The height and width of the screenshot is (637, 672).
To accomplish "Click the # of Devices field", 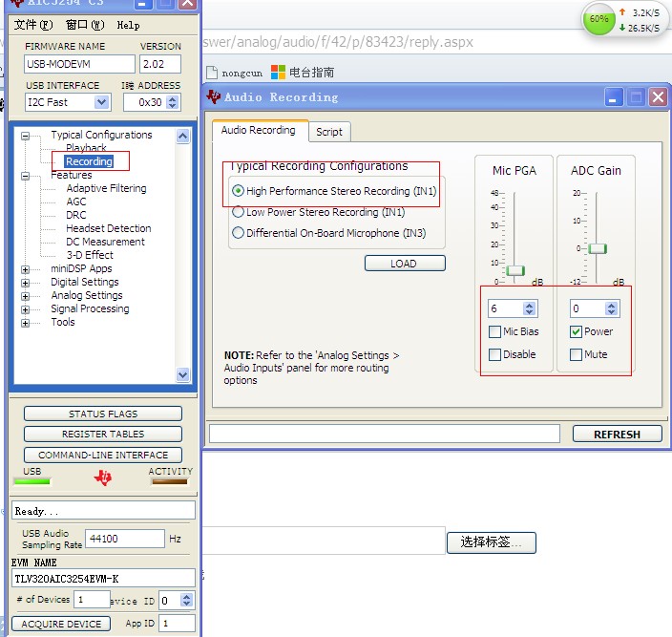I will (x=92, y=600).
